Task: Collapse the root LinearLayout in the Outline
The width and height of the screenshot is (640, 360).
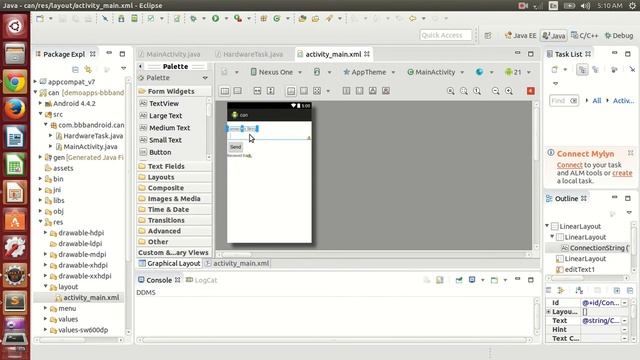Action: (x=547, y=226)
